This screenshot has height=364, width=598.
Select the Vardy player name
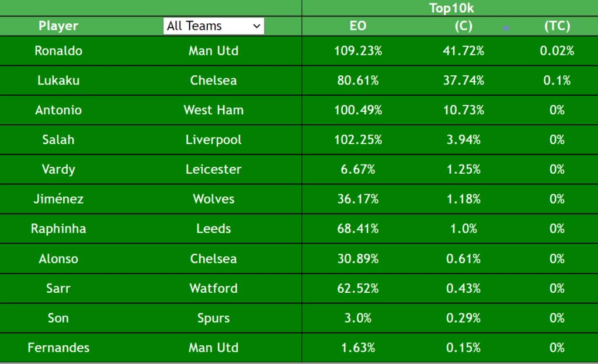tap(58, 169)
